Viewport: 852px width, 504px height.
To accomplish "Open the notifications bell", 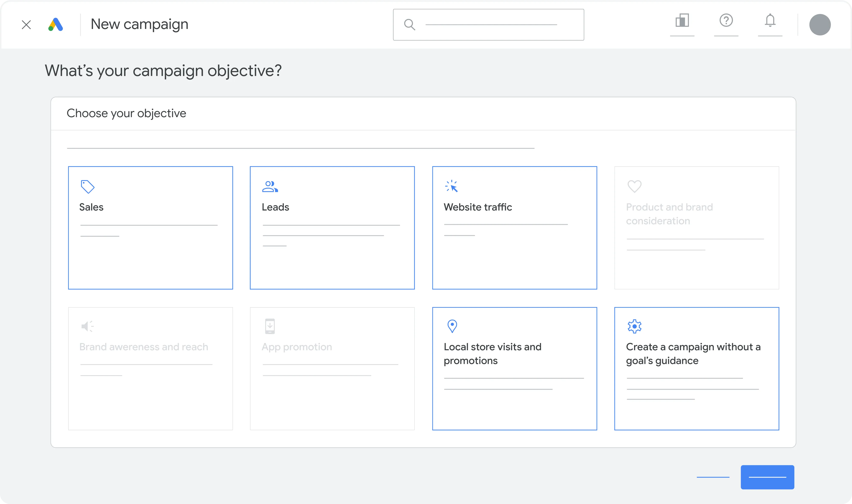I will pyautogui.click(x=770, y=21).
